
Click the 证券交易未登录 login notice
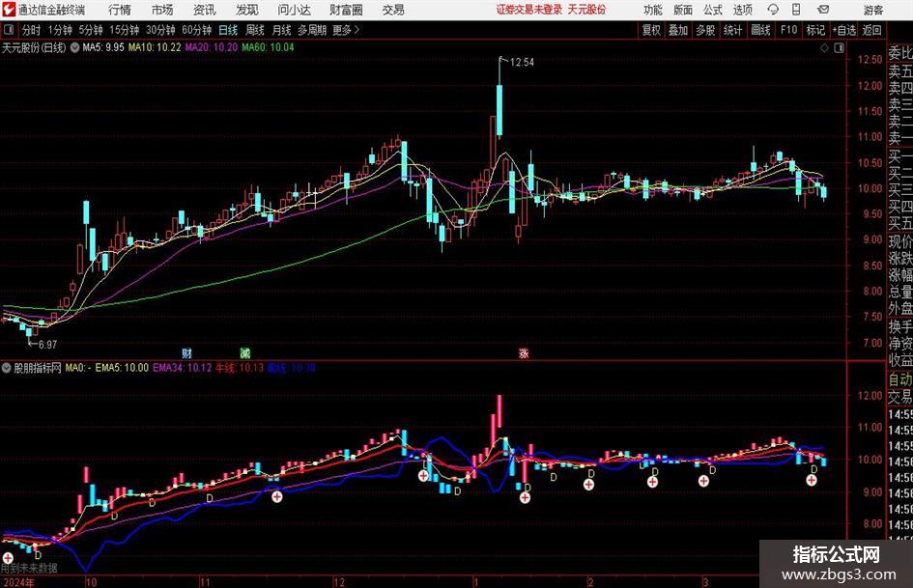pos(529,10)
